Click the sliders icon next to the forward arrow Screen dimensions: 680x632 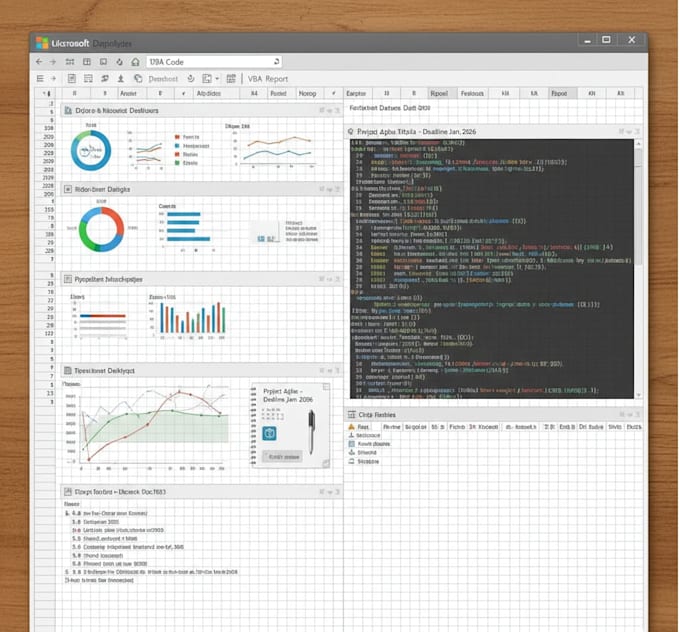(x=70, y=62)
